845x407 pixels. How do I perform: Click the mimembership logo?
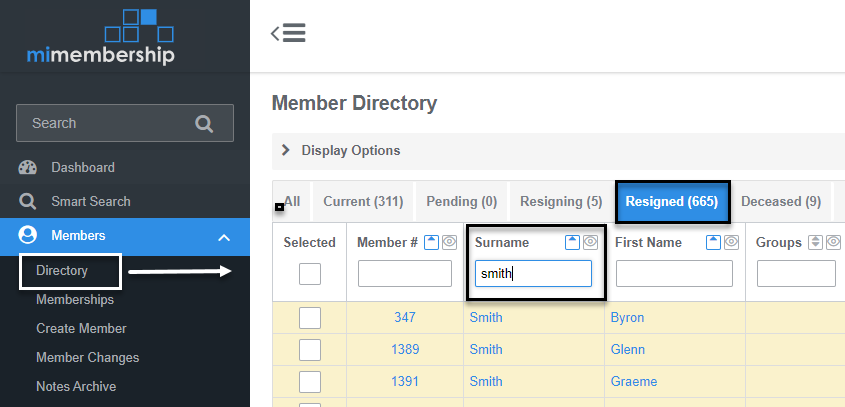(101, 37)
